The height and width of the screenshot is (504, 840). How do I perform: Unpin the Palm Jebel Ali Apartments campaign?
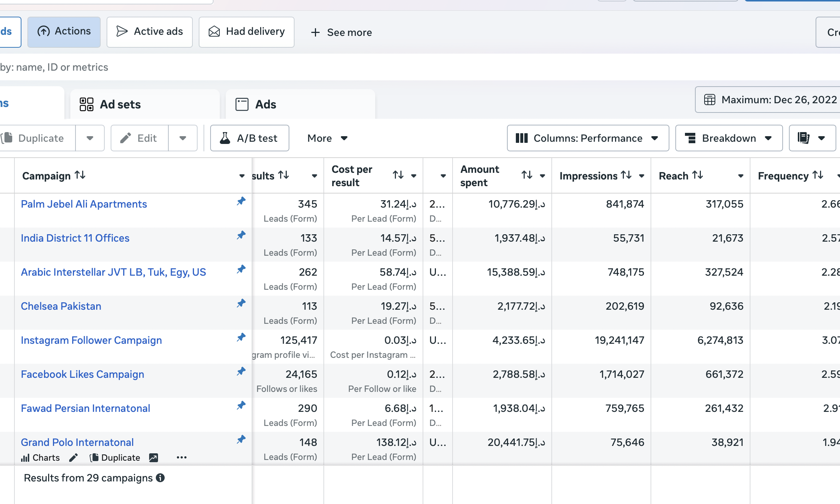(x=241, y=201)
